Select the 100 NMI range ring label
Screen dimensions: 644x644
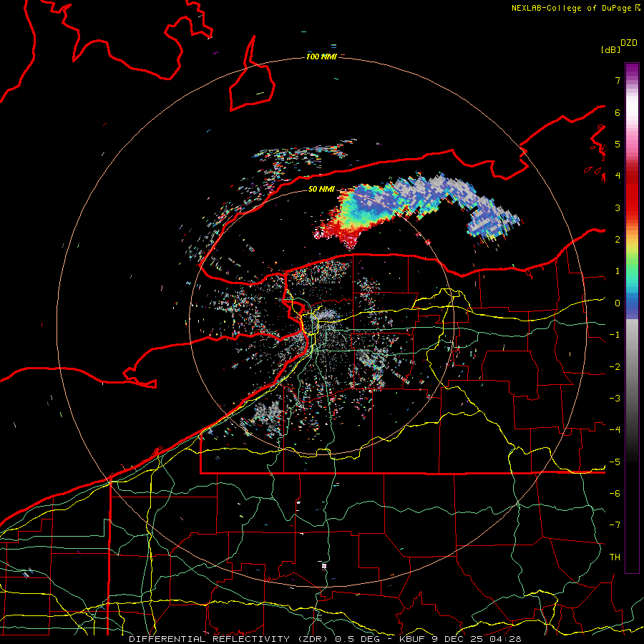[321, 57]
